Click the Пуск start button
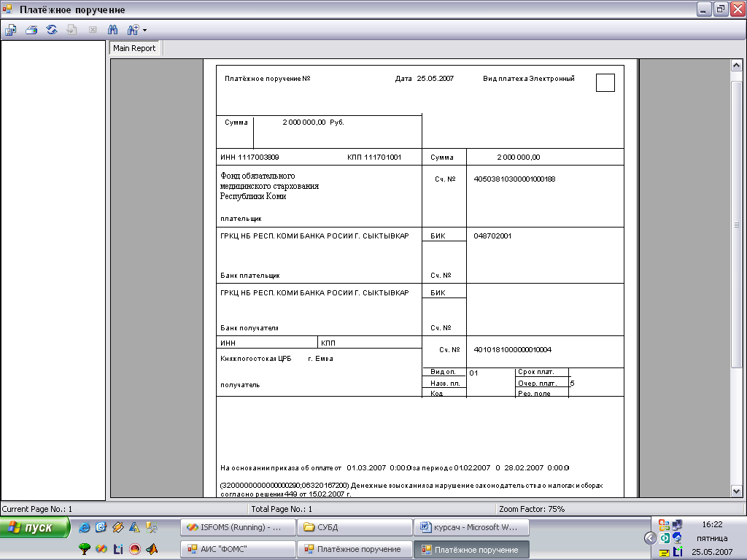This screenshot has width=747, height=560. click(34, 528)
